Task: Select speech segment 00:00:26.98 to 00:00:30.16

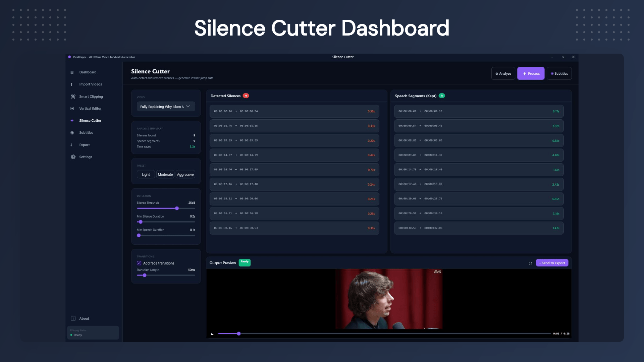Action: tap(479, 214)
